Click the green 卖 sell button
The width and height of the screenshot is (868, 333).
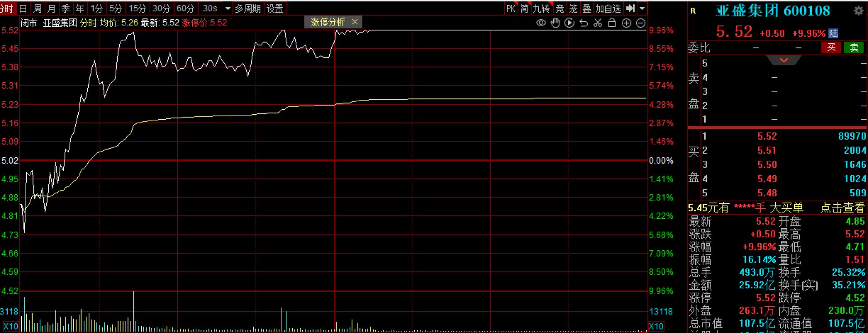click(854, 48)
